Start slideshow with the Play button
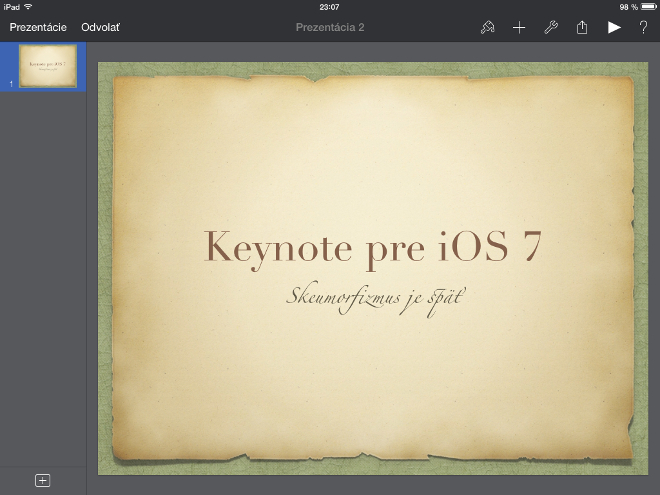Image resolution: width=660 pixels, height=495 pixels. [x=614, y=27]
